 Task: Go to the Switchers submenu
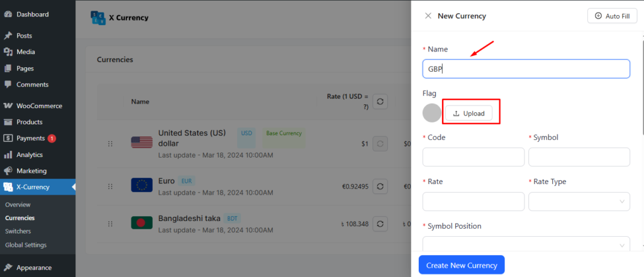click(x=18, y=231)
